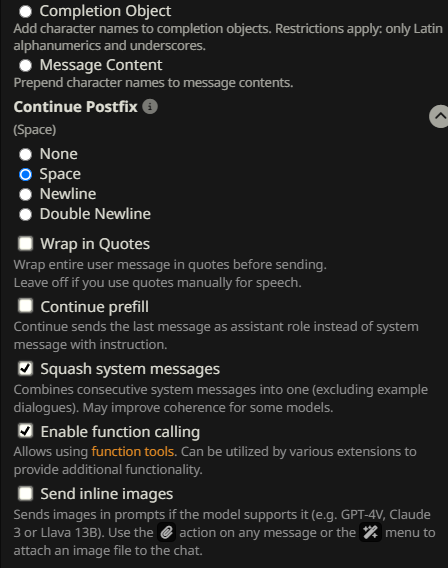Click the Wrap in Quotes label
The width and height of the screenshot is (448, 568).
[95, 244]
